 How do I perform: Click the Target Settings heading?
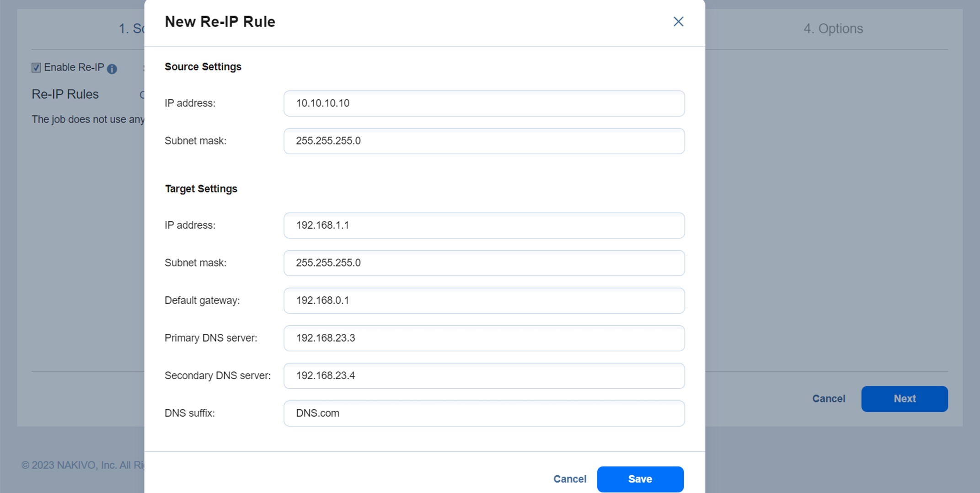pos(201,189)
